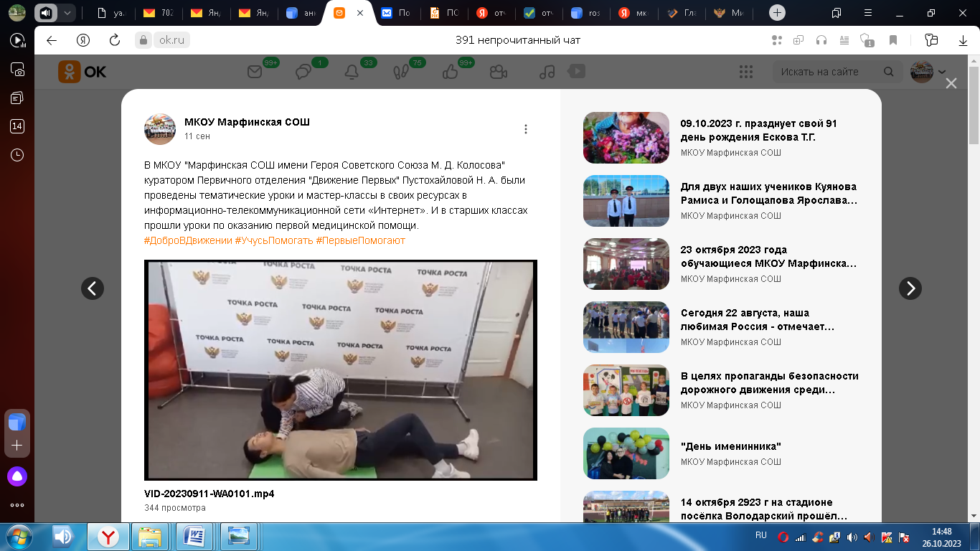Mute tab sound with speaker button
The width and height of the screenshot is (980, 551).
(x=46, y=13)
